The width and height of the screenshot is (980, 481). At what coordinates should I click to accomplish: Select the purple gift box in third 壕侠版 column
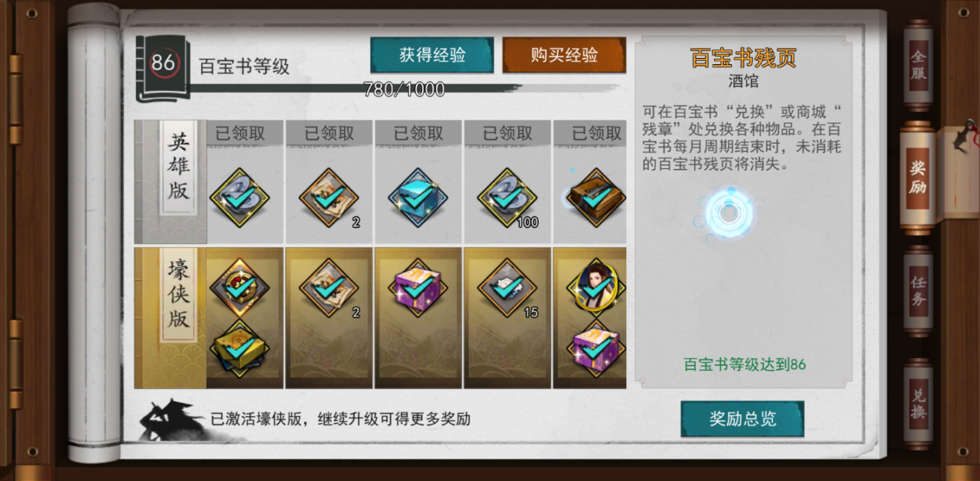click(x=418, y=288)
